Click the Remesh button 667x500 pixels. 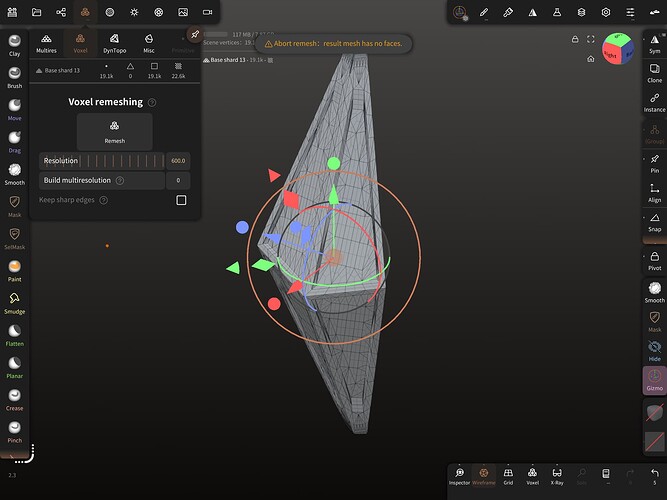click(x=114, y=132)
